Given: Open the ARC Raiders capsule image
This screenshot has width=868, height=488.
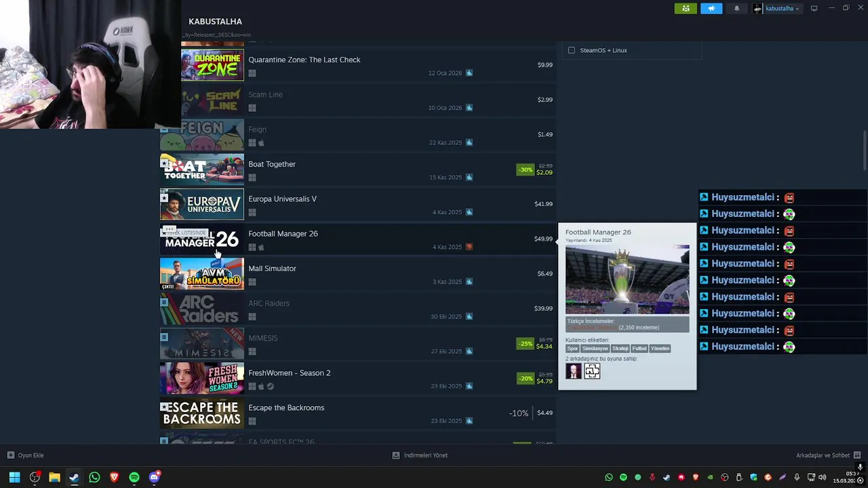Looking at the screenshot, I should [202, 308].
